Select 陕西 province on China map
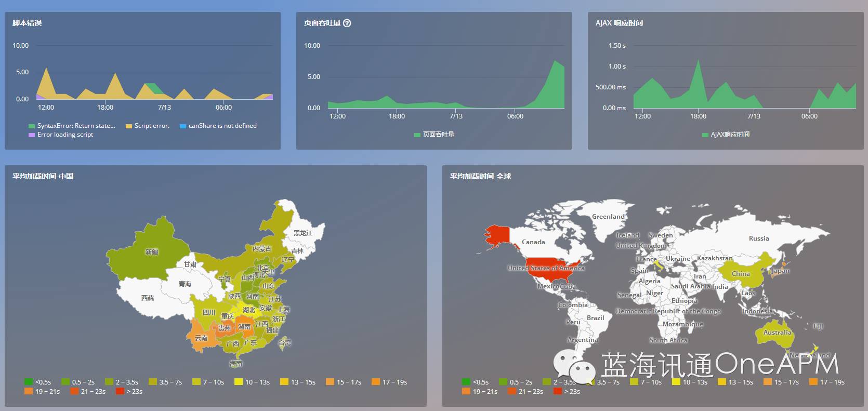868x411 pixels. pos(234,296)
